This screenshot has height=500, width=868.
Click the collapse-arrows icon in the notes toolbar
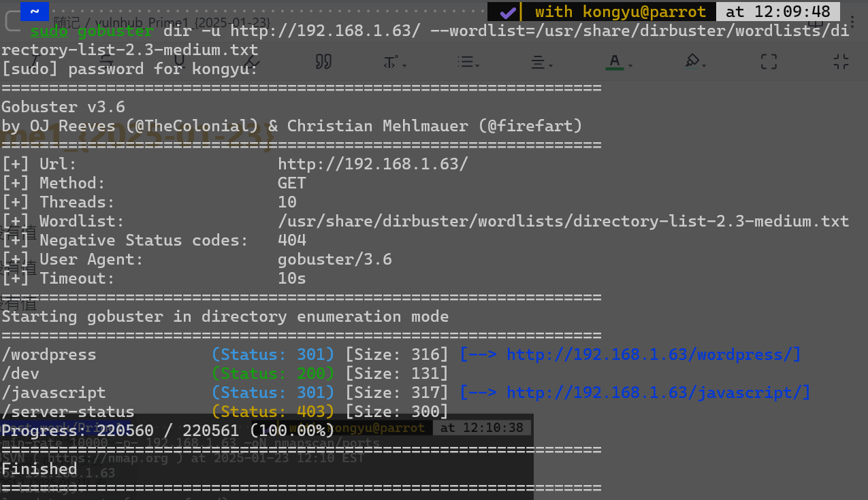[x=841, y=62]
